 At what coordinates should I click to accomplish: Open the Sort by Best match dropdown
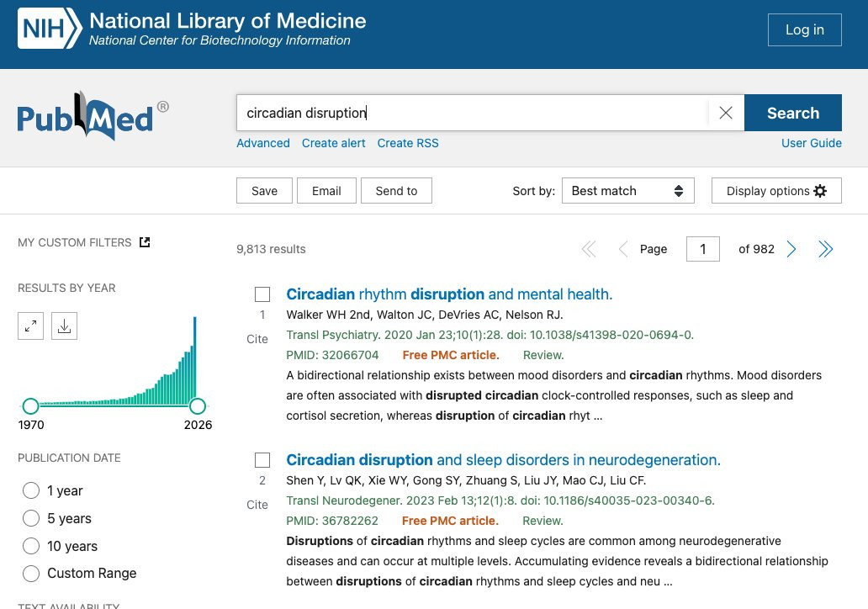(627, 191)
